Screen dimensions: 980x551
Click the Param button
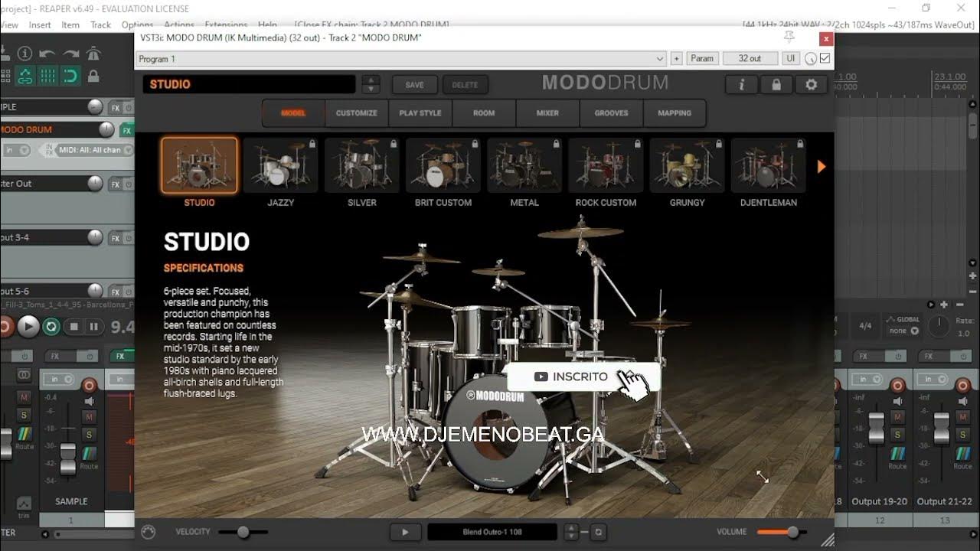coord(702,59)
